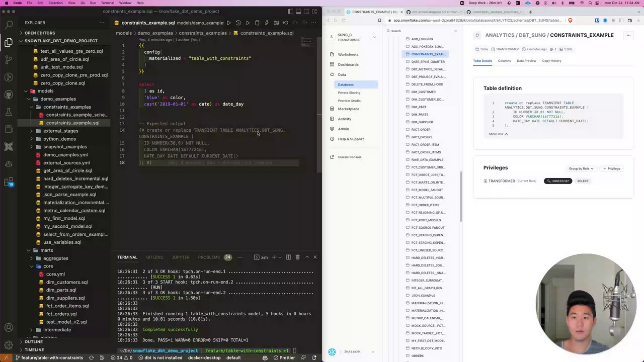Open Dashboards in Snowflake navigation
The height and width of the screenshot is (362, 644).
click(x=348, y=64)
